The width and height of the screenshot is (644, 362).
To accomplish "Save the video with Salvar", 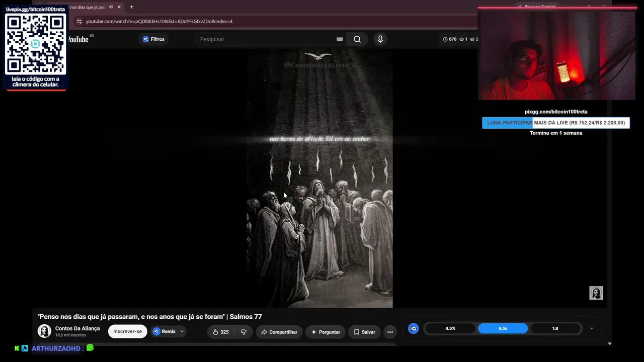I will [x=364, y=332].
